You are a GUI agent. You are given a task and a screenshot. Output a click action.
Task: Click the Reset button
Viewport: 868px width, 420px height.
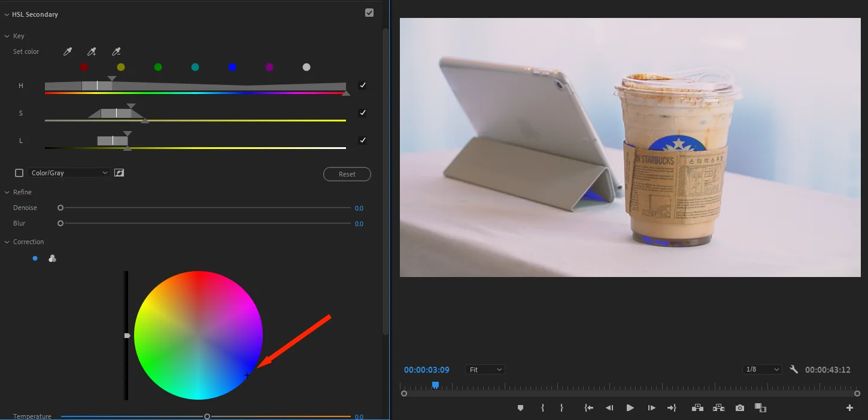tap(347, 174)
